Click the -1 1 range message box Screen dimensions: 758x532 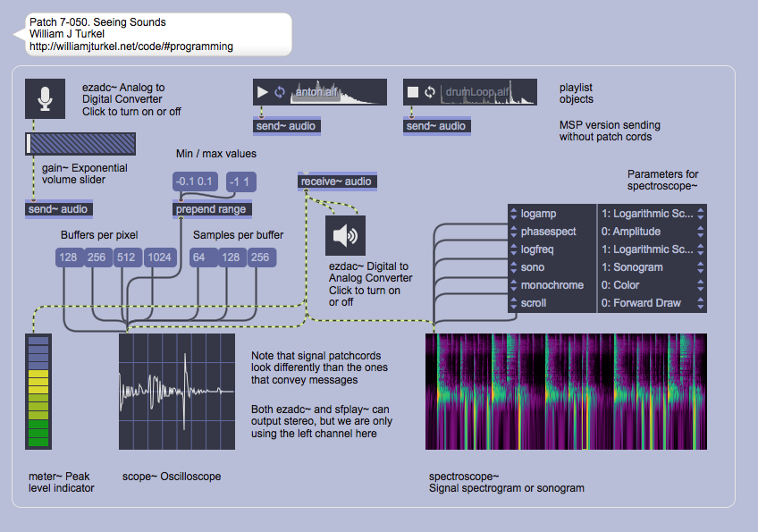click(x=240, y=182)
